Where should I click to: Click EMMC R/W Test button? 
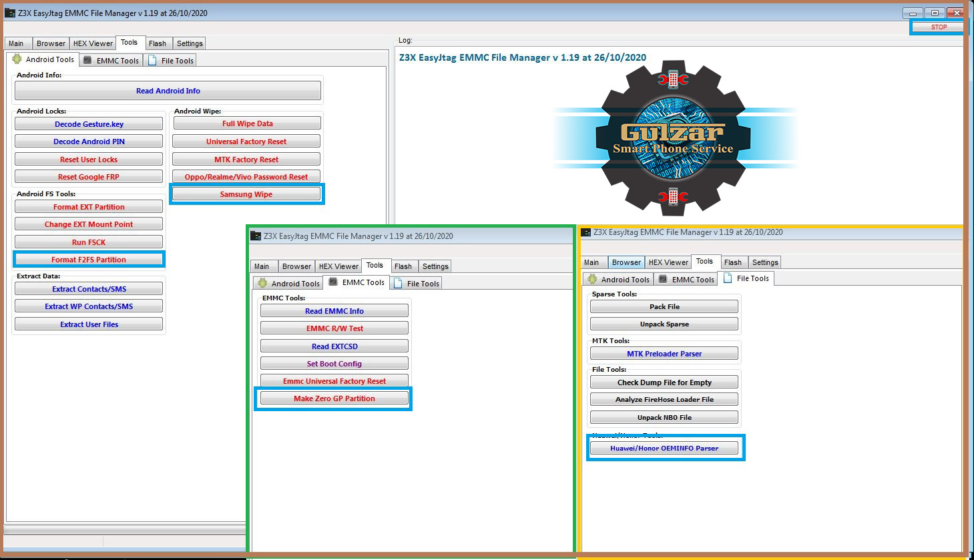334,328
